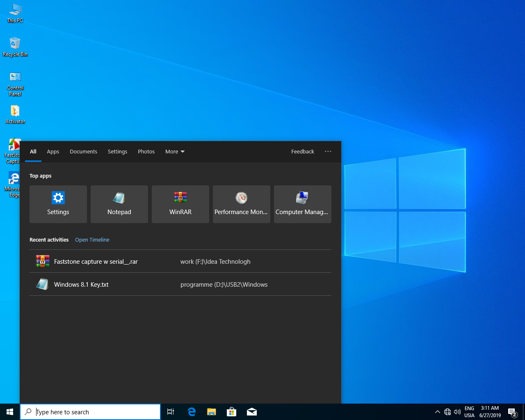Open Microsoft Store from the taskbar
Screen dimensions: 525x420
click(232, 412)
